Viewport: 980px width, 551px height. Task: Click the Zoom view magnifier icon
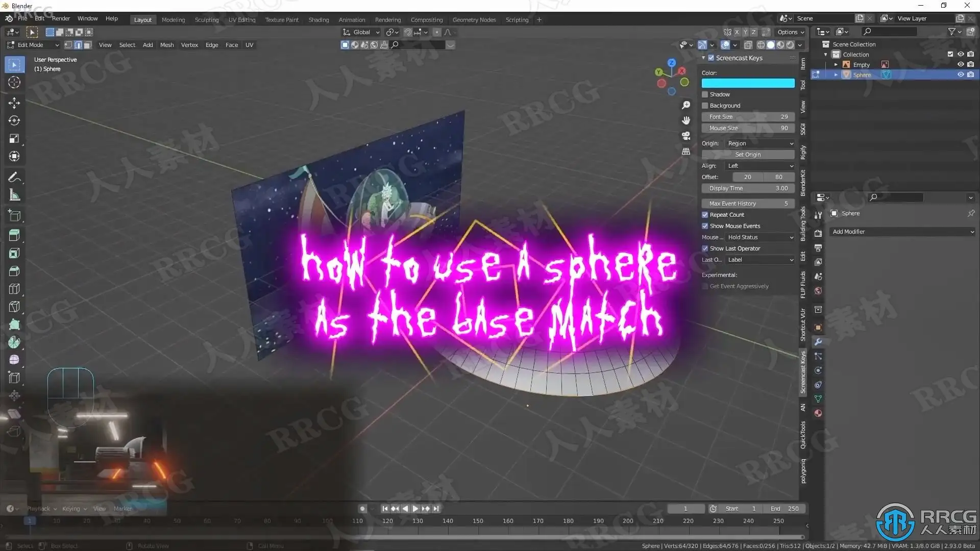686,105
